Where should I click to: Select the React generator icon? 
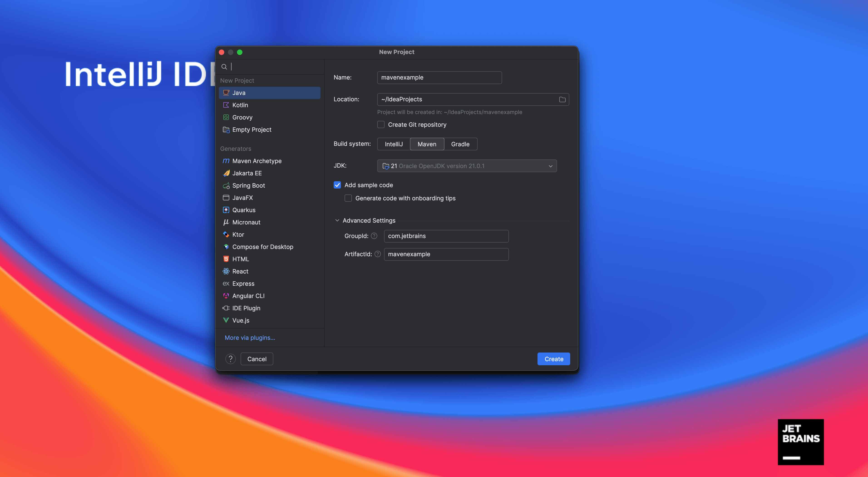[x=226, y=271]
